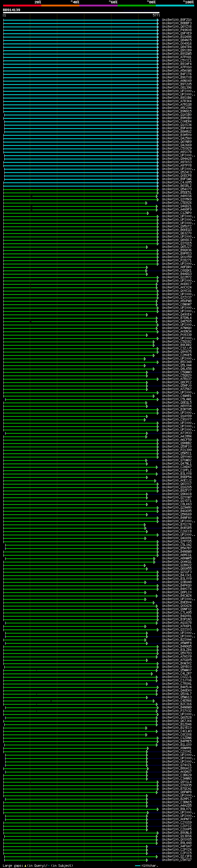The width and height of the screenshot is (197, 868).
Task: Click the =100char. scale legend
Action: click(x=146, y=865)
